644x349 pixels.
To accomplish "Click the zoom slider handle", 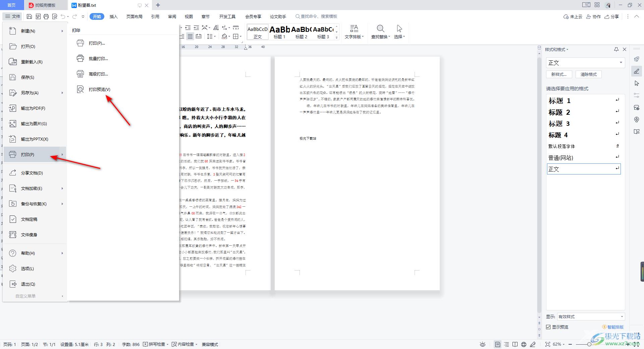I will [589, 344].
